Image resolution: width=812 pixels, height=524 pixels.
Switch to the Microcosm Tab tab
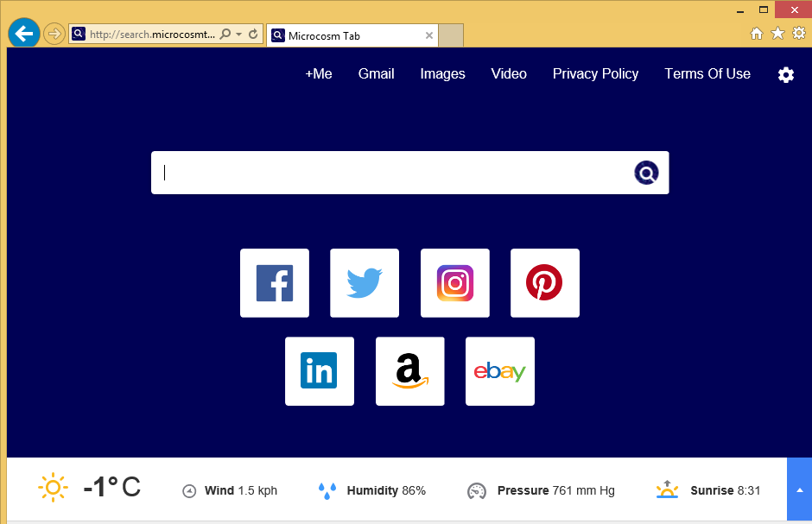pyautogui.click(x=346, y=35)
